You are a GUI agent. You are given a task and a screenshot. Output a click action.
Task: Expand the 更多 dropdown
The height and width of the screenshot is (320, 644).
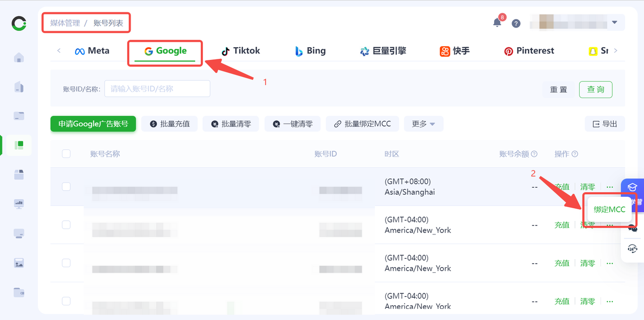[x=423, y=124]
